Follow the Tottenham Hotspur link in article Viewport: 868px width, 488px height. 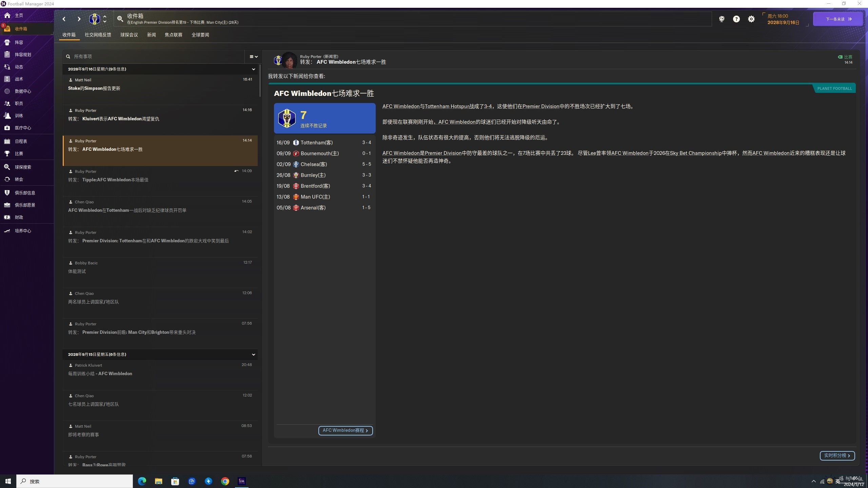[x=447, y=106]
